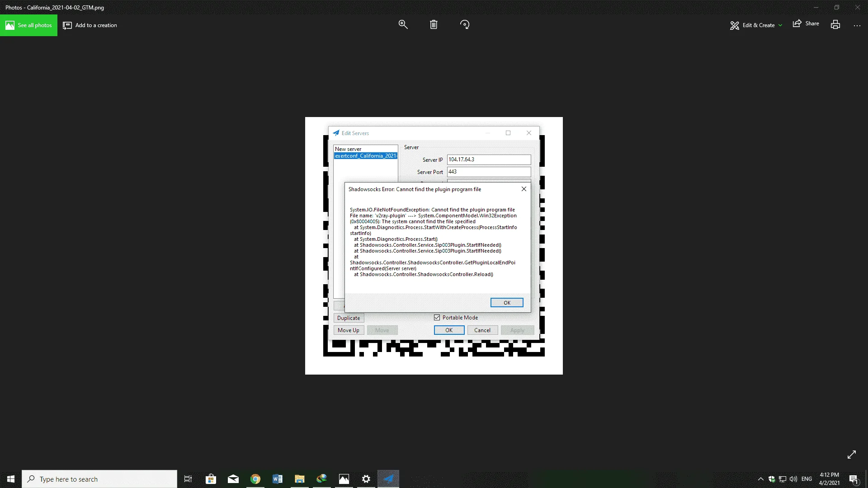Print the photo via printer icon

(x=835, y=25)
